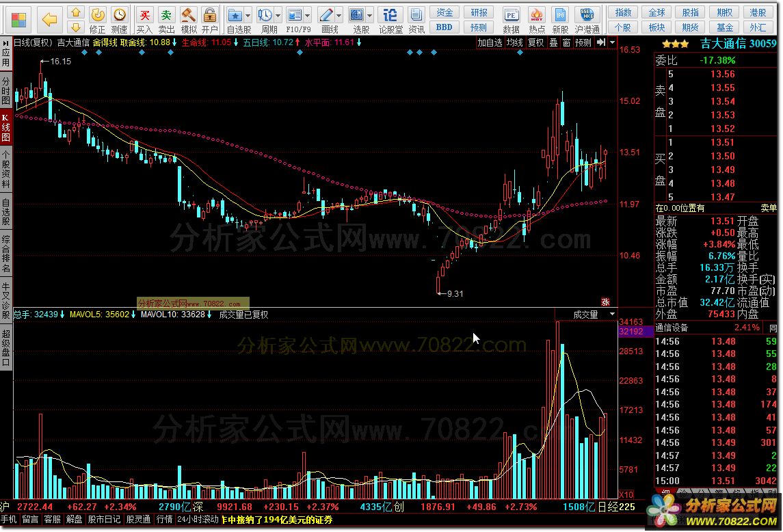
Task: Click the red 涨 marker on chart
Action: [x=605, y=302]
